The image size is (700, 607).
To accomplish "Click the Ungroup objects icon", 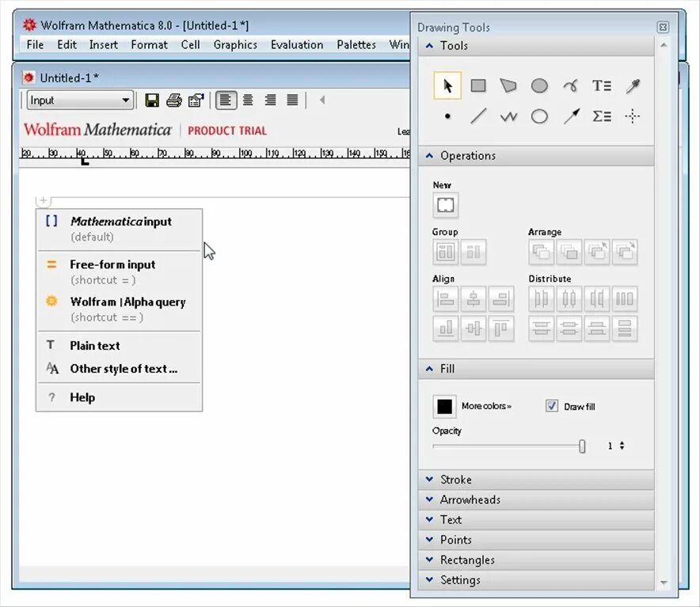I will pyautogui.click(x=474, y=252).
